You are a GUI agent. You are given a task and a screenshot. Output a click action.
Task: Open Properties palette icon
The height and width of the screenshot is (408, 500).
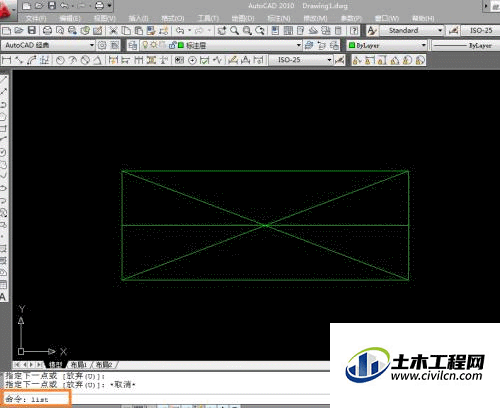pos(275,31)
